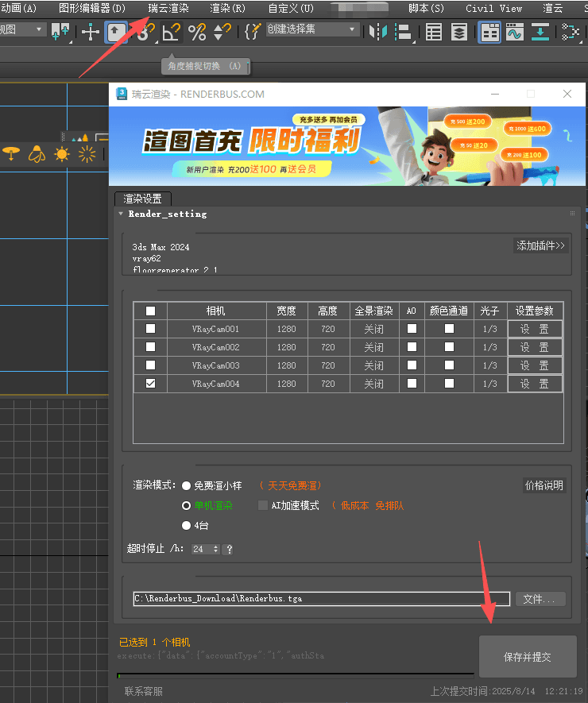Click the 添加插件>> button

pyautogui.click(x=540, y=245)
